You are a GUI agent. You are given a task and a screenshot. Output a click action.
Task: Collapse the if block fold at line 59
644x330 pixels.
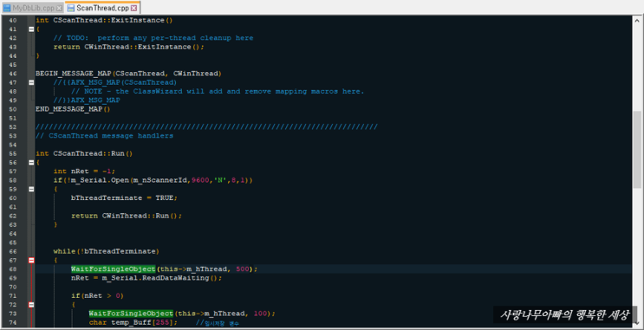pos(31,189)
